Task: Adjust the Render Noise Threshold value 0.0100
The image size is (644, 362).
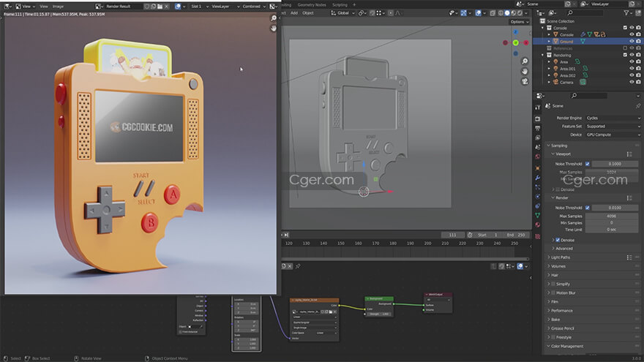Action: click(615, 208)
